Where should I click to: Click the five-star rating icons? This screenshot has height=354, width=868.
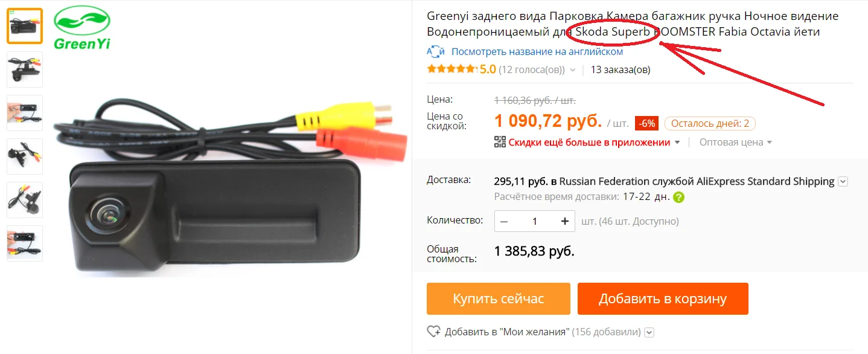click(452, 69)
